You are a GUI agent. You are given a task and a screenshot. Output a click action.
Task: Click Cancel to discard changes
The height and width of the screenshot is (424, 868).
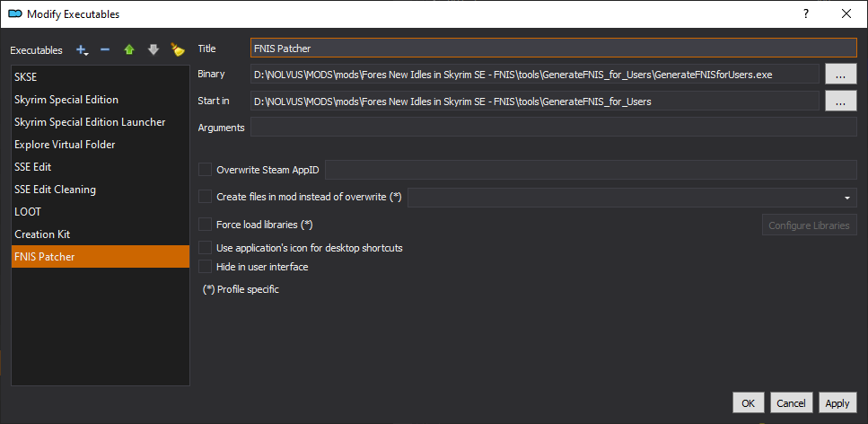791,403
